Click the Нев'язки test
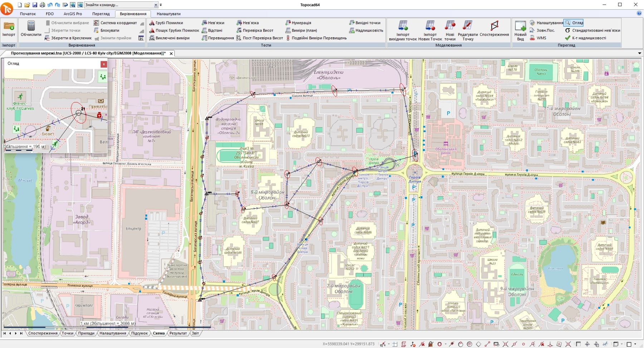Image resolution: width=644 pixels, height=348 pixels. [213, 23]
